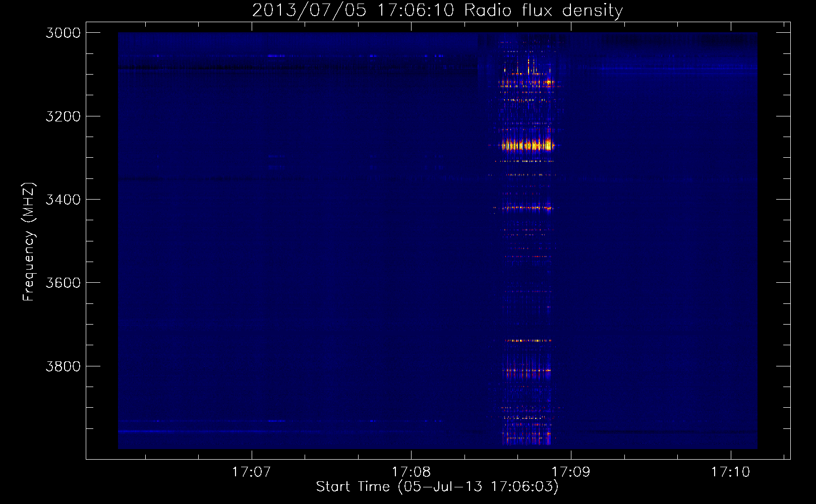Viewport: 816px width, 504px height.
Task: Select the 3000 frequency axis label
Action: [x=63, y=33]
